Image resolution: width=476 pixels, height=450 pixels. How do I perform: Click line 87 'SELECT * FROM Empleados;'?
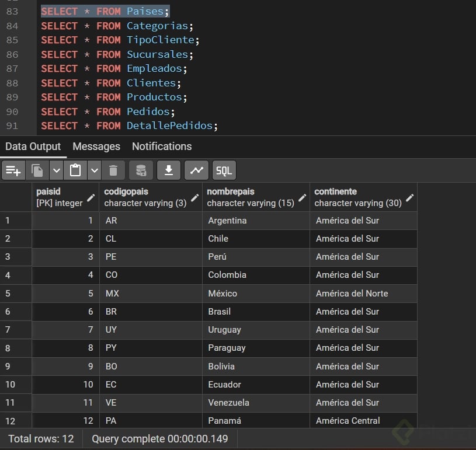(x=114, y=68)
